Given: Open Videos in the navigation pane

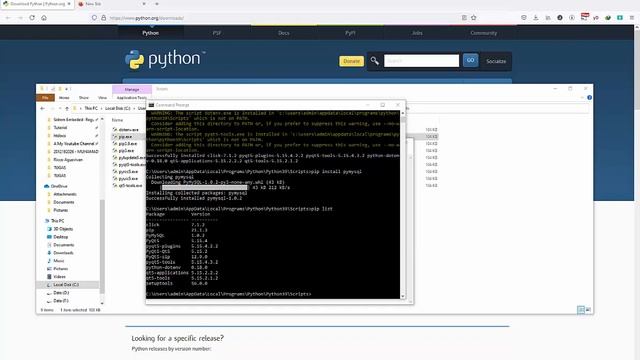Looking at the screenshot, I should pyautogui.click(x=59, y=277).
